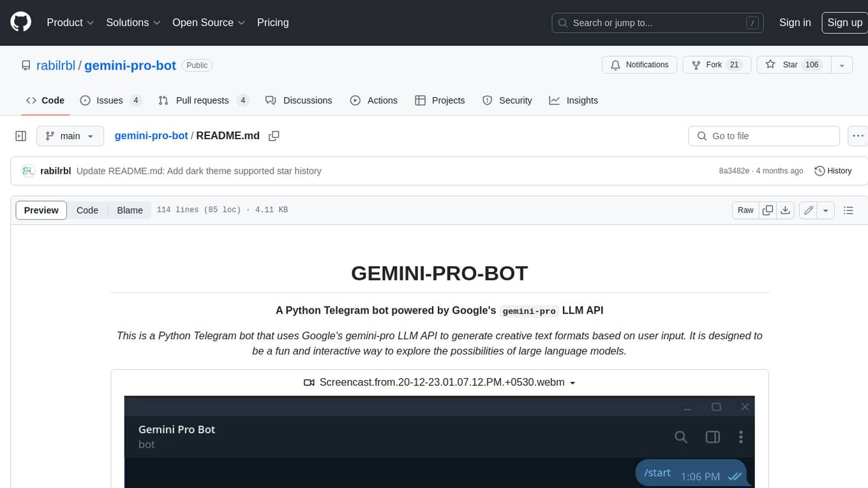Screen dimensions: 868x488
Task: Click the Gemini Pro Bot video preview
Action: [x=440, y=442]
